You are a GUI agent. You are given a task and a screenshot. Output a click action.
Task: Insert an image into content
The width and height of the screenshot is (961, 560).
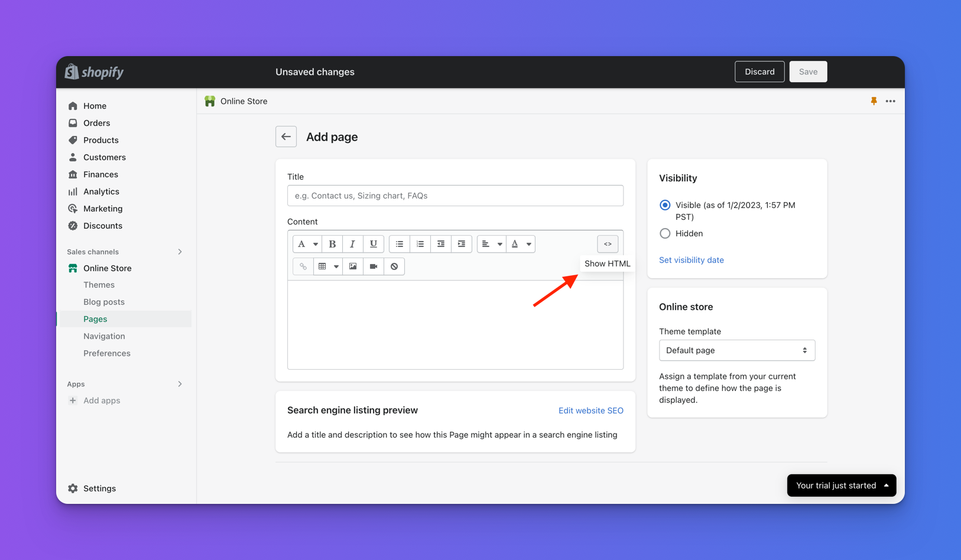tap(353, 266)
